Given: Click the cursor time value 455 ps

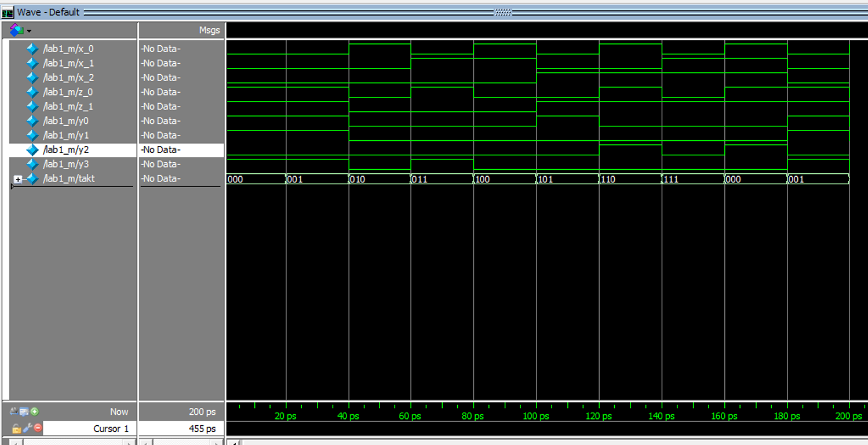Looking at the screenshot, I should tap(202, 429).
